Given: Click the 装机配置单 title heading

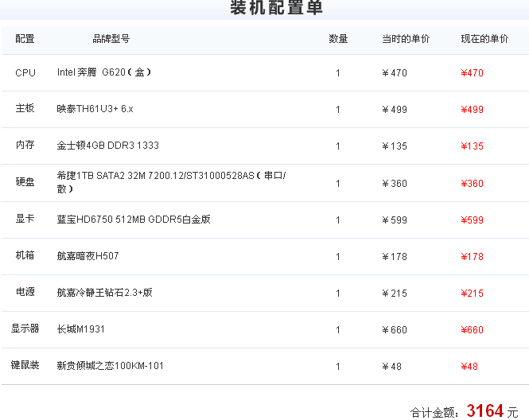Looking at the screenshot, I should click(276, 7).
